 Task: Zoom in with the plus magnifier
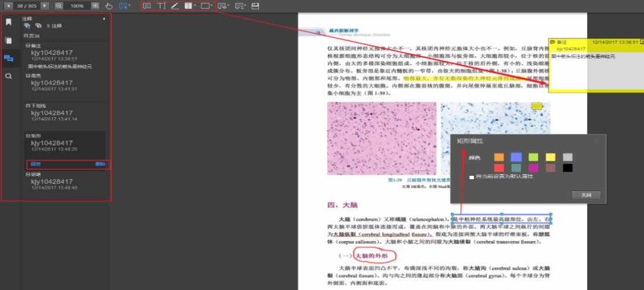(x=95, y=6)
